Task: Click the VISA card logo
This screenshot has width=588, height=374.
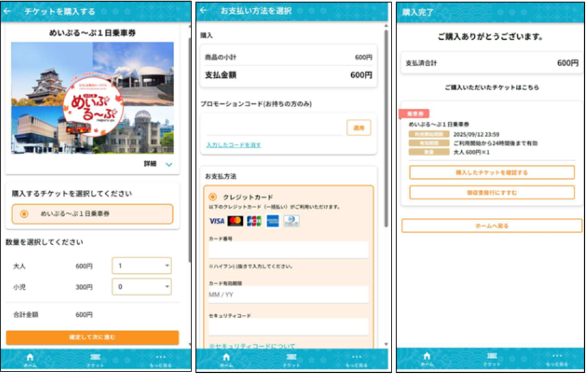Action: (217, 221)
